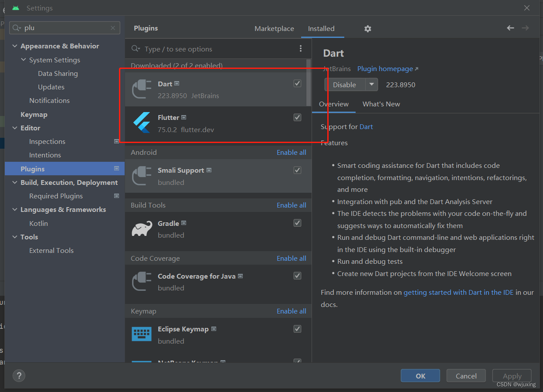Open the Plugin homepage link
Screen dimensions: 543x392
[385, 69]
